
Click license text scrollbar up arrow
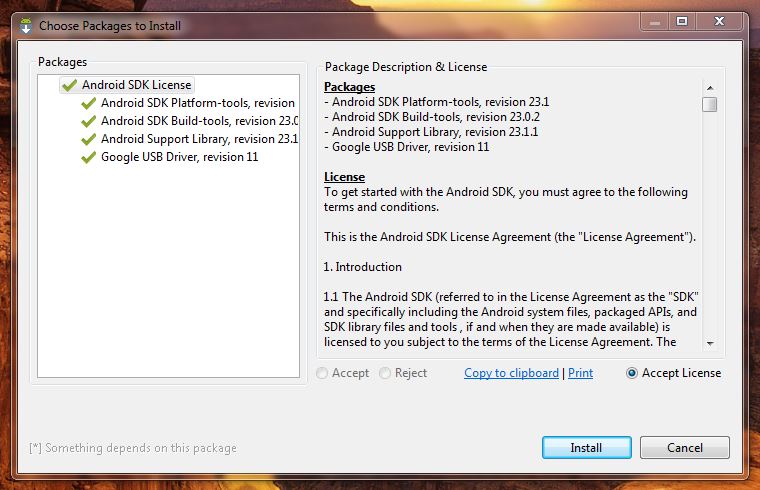710,88
